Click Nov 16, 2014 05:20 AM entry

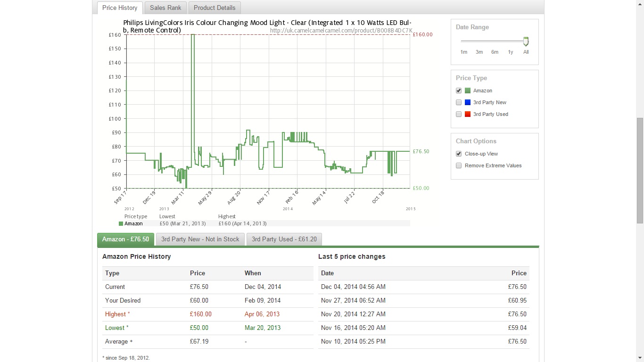pyautogui.click(x=353, y=328)
